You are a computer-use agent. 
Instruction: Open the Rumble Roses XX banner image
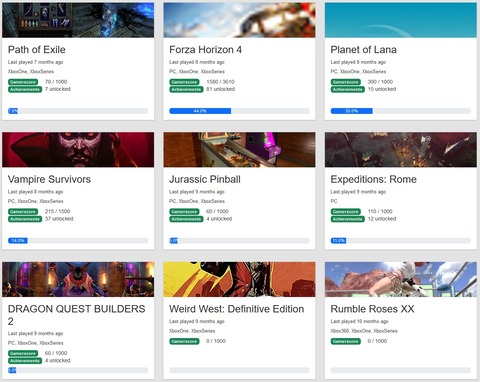[x=401, y=279]
